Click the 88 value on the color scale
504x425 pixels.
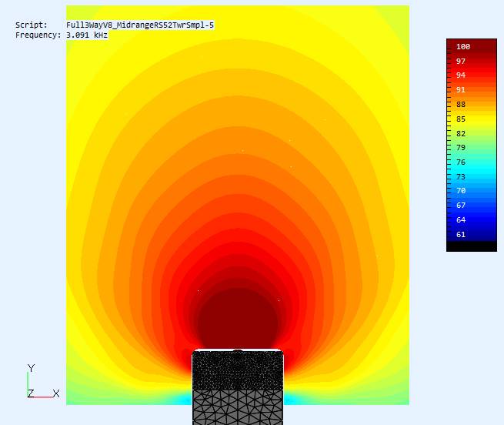click(x=461, y=105)
